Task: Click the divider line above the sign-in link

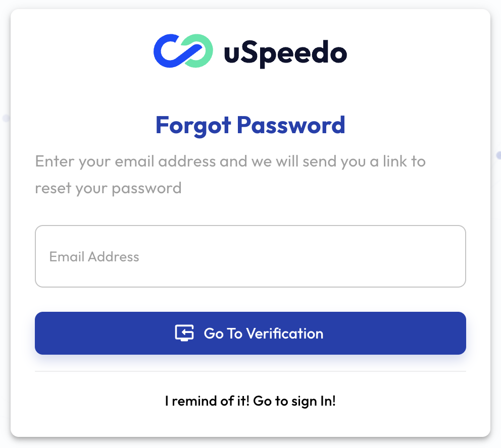Action: pyautogui.click(x=250, y=372)
